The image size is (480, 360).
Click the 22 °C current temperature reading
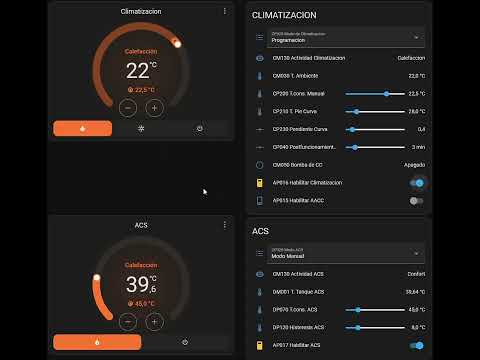point(141,70)
